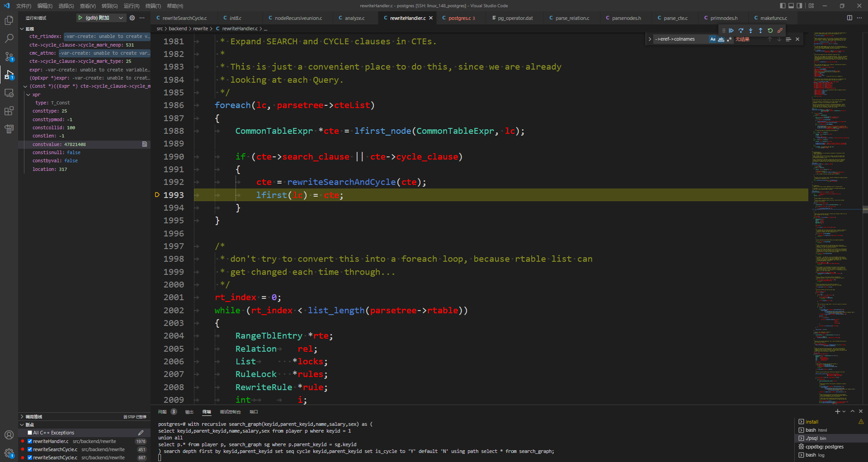Click the rewrite breadcrumb segment
The height and width of the screenshot is (462, 868).
click(200, 28)
